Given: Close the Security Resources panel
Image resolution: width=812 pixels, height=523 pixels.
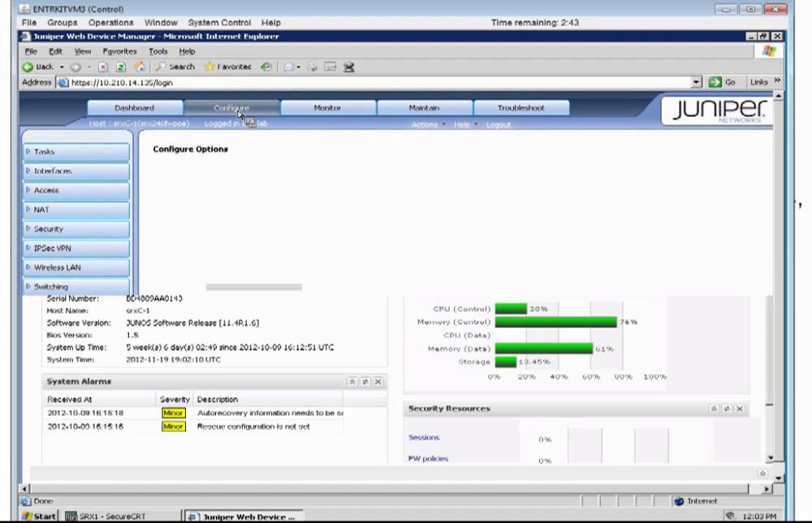Looking at the screenshot, I should point(740,408).
